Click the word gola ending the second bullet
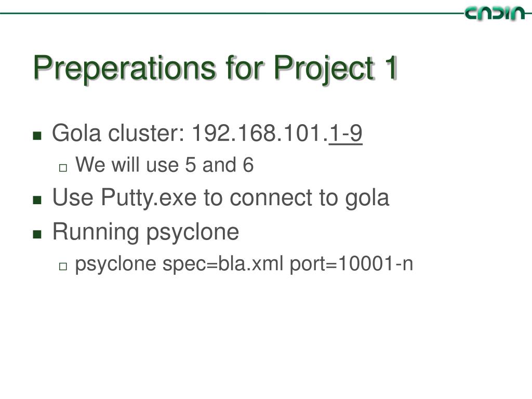Screen dimensions: 532x399 pos(367,198)
